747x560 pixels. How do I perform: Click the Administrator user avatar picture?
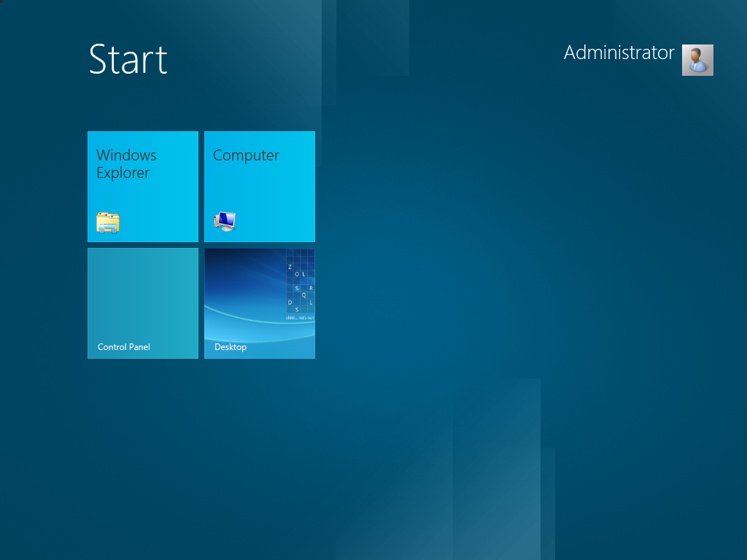pos(697,60)
